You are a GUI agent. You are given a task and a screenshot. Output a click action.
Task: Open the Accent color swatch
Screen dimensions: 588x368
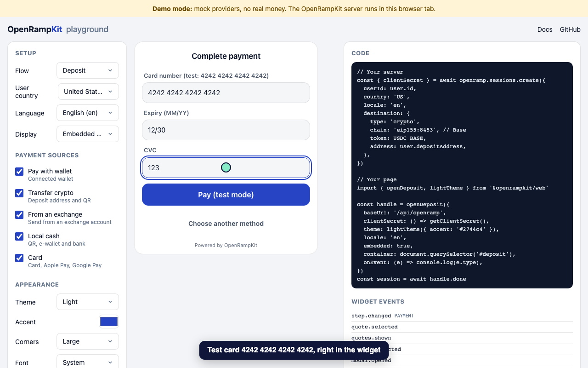(109, 322)
